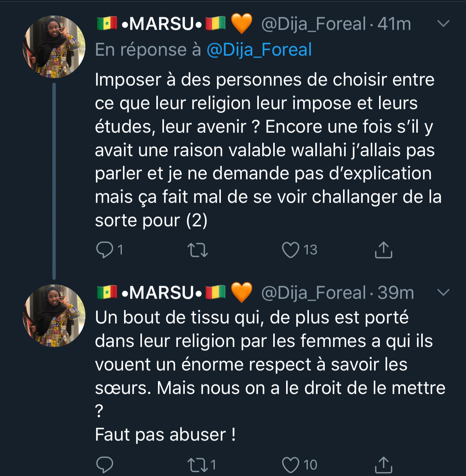The image size is (466, 476).
Task: Open options chevron on the 41m tweet
Action: [443, 24]
